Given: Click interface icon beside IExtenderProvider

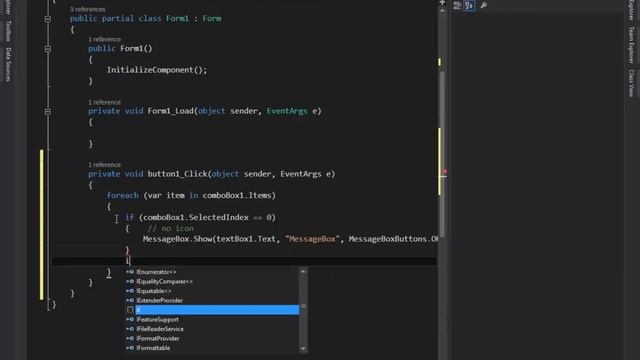Looking at the screenshot, I should tap(130, 300).
